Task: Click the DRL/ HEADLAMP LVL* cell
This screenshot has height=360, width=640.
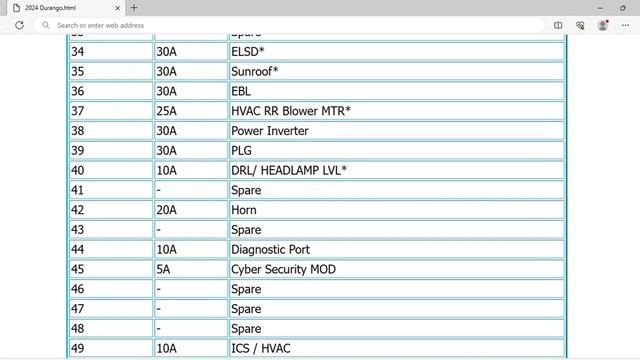Action: tap(397, 170)
